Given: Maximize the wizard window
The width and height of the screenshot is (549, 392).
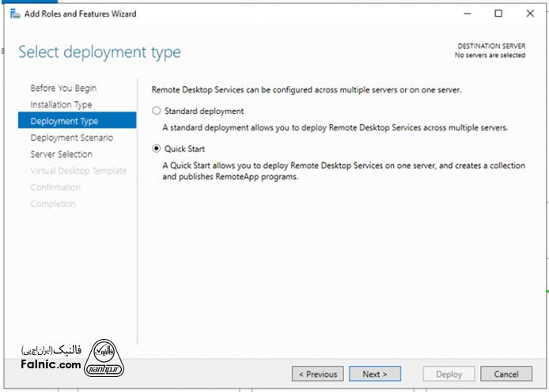Looking at the screenshot, I should pos(498,13).
